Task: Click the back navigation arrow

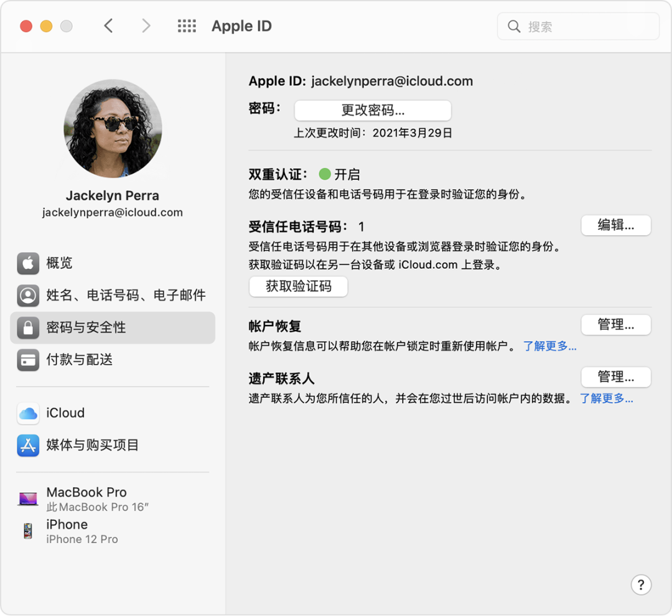Action: pos(108,26)
